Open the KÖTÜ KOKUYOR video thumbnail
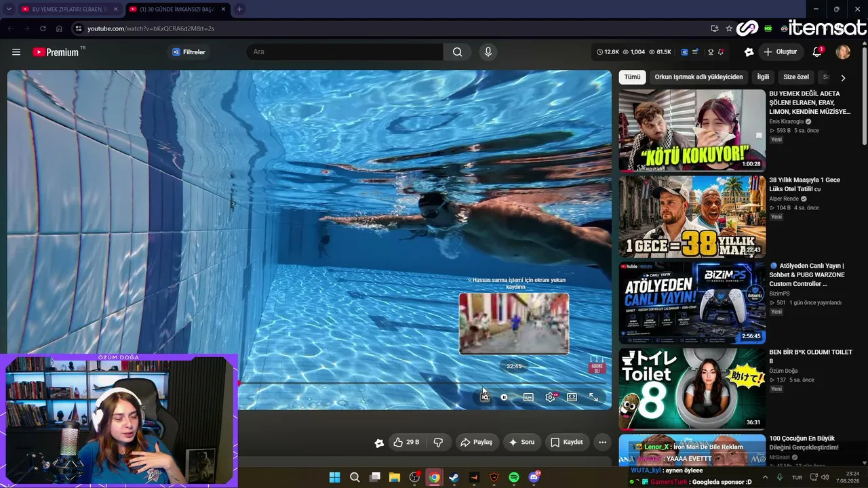 click(692, 130)
